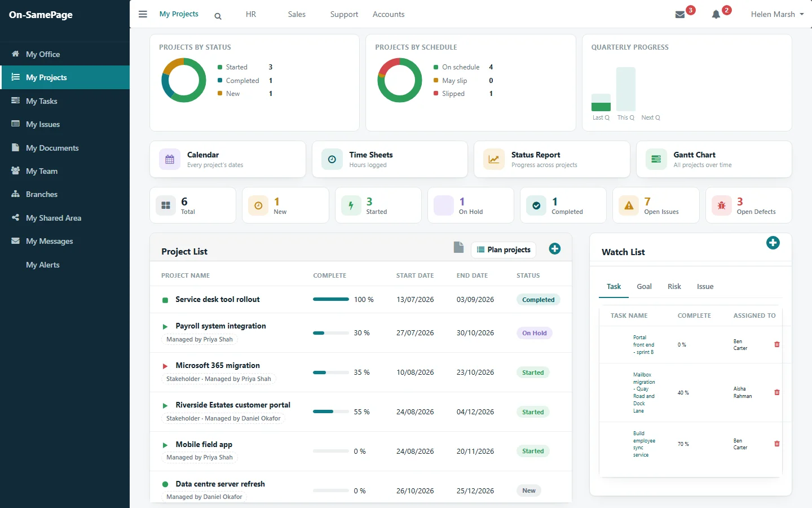Switch to the Issue tab
812x508 pixels.
[x=705, y=287]
